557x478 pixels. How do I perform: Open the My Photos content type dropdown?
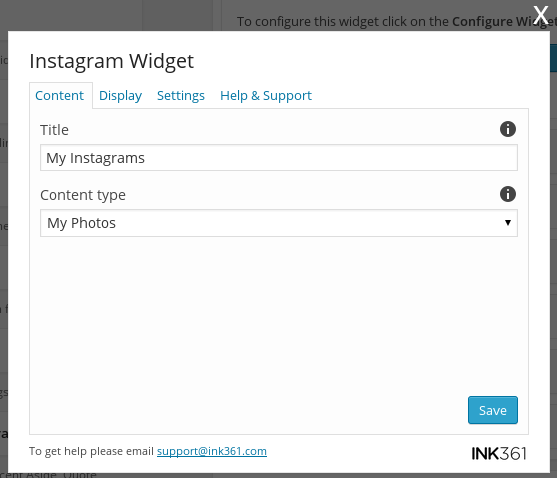[278, 223]
